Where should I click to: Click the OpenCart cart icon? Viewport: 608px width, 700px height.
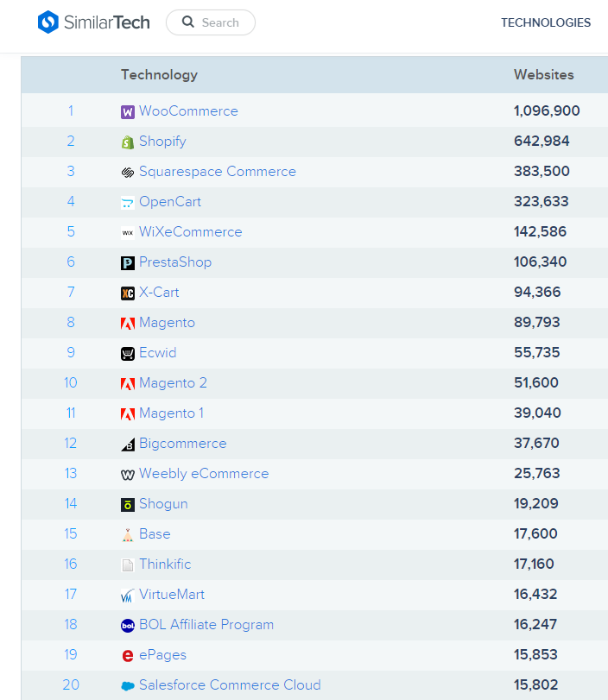(x=128, y=203)
